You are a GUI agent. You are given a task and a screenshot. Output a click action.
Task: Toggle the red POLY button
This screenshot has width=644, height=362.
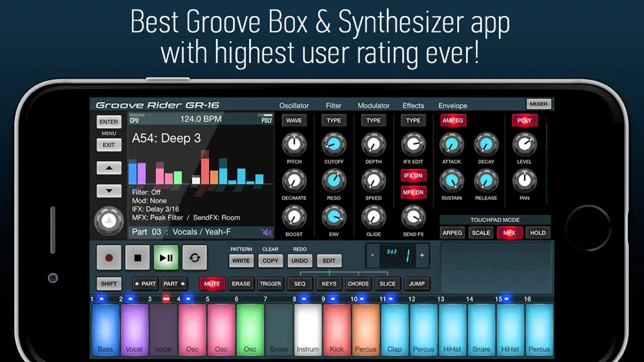[x=525, y=120]
